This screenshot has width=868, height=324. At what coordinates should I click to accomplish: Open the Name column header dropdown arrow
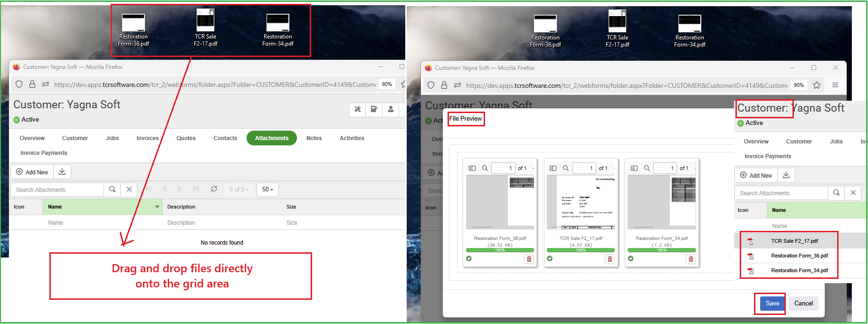coord(157,207)
